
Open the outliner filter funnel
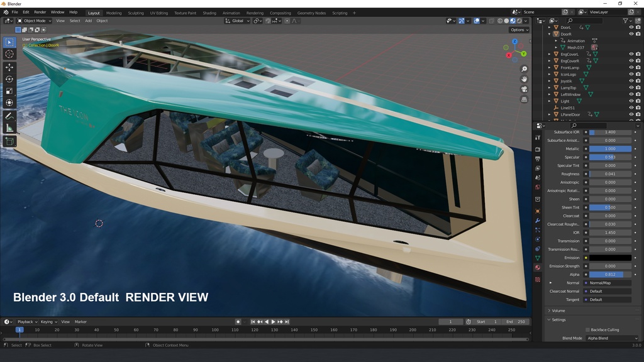click(625, 21)
